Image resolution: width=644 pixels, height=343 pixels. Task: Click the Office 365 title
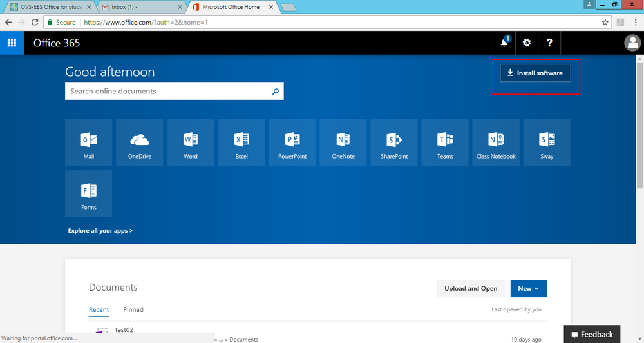[x=57, y=43]
